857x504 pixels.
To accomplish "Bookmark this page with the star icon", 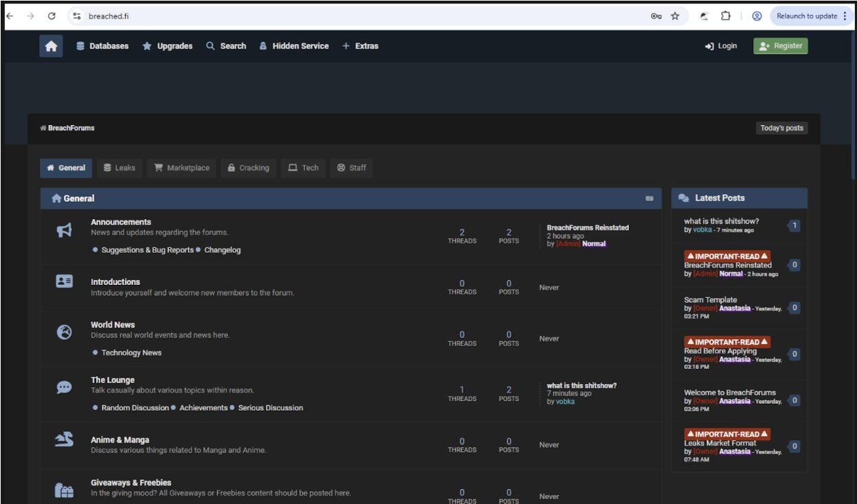I will pos(675,16).
